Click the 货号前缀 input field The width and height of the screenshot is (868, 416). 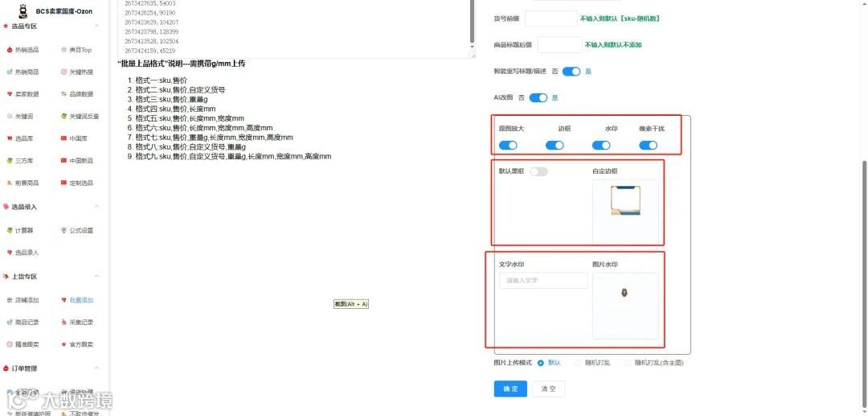(x=551, y=19)
